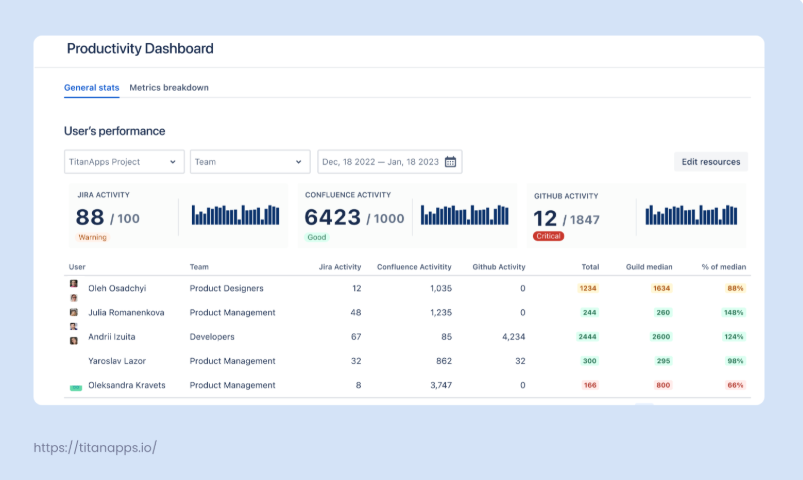Open the titanapps.io link

(95, 447)
